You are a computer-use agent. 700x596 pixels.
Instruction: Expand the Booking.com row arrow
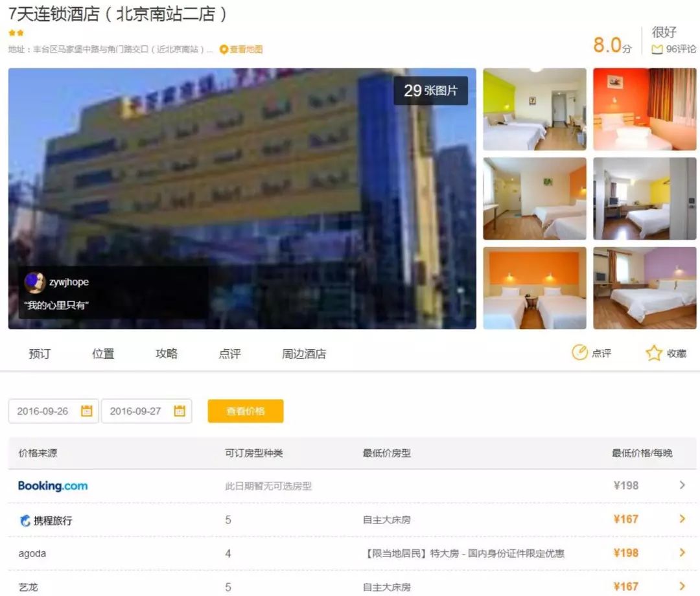pyautogui.click(x=682, y=485)
